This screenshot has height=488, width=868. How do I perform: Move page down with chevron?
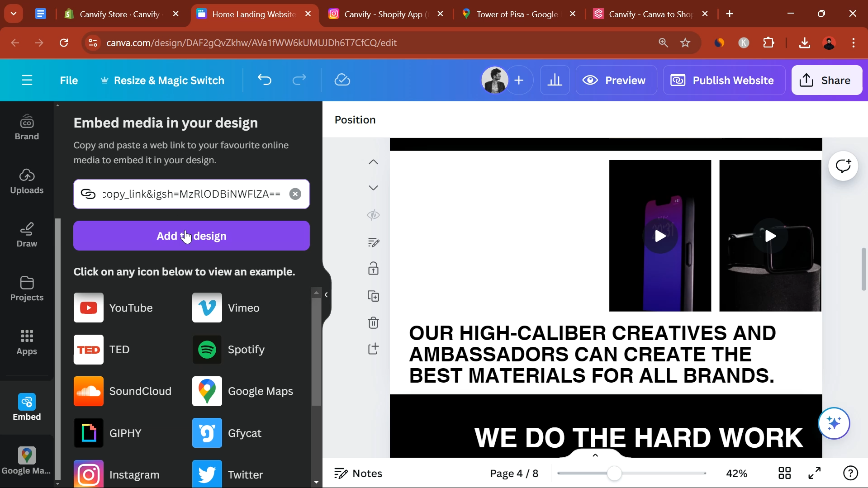pyautogui.click(x=373, y=188)
